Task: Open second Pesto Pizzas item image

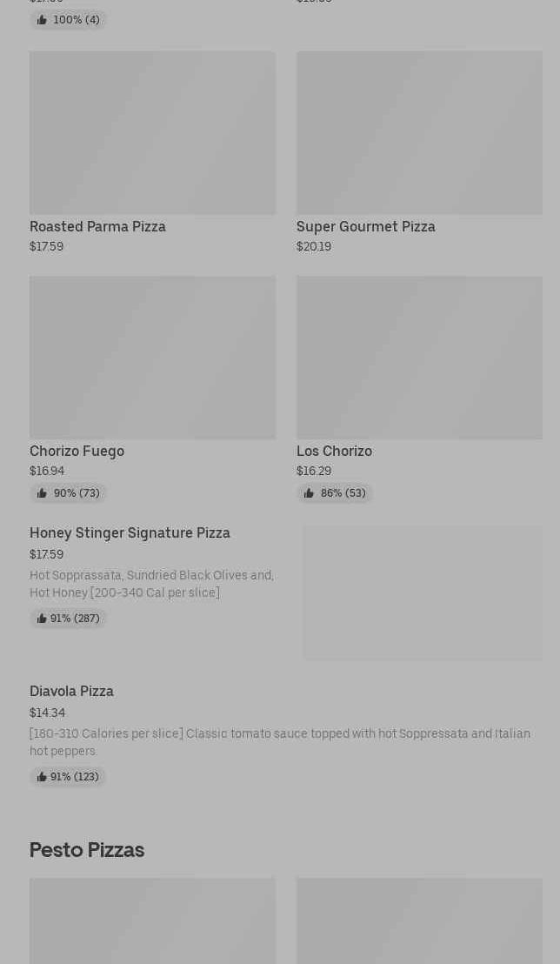Action: click(419, 921)
